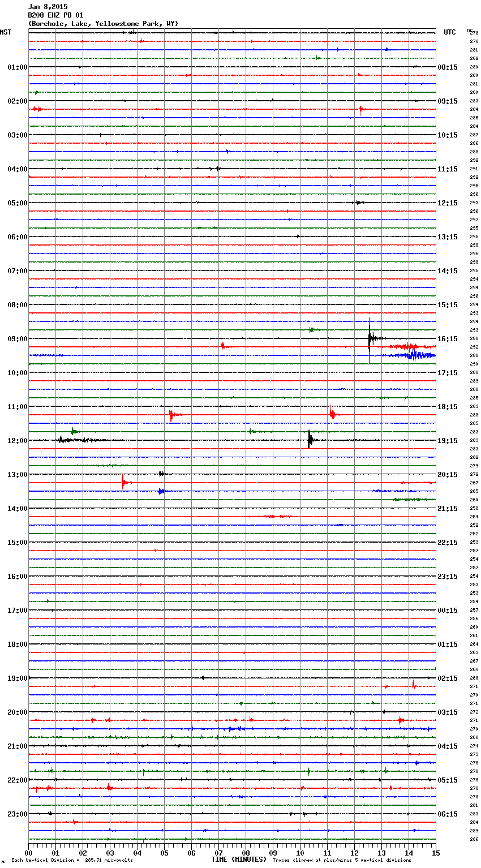Viewport: 481px width, 868px height.
Task: Select the 17:00 MST hour label
Action: [17, 611]
